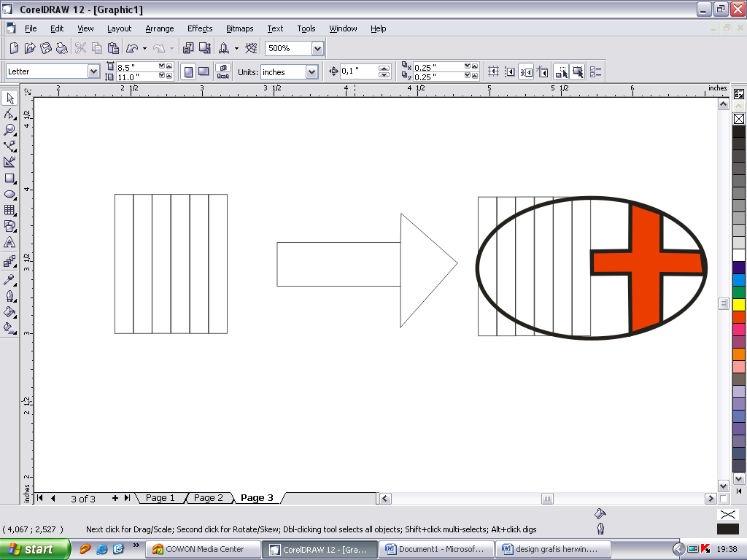Open Document1 Microsoft Word taskbar button

coord(436,549)
